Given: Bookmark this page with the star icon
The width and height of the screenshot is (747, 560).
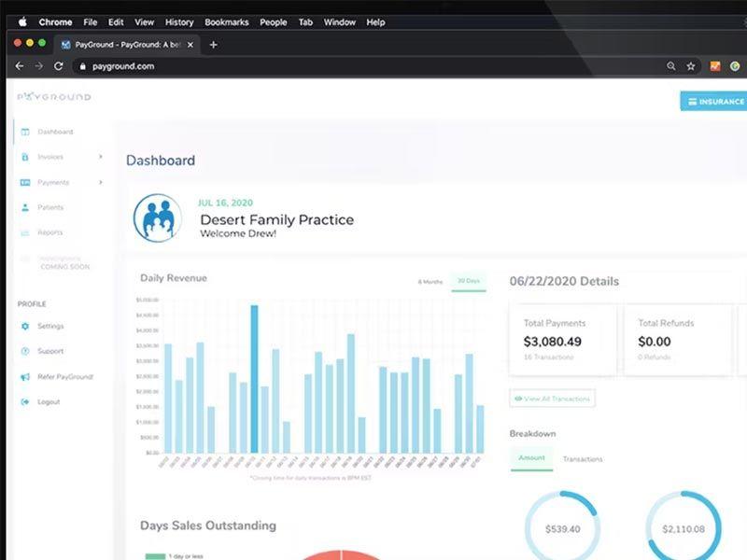Looking at the screenshot, I should click(x=691, y=66).
